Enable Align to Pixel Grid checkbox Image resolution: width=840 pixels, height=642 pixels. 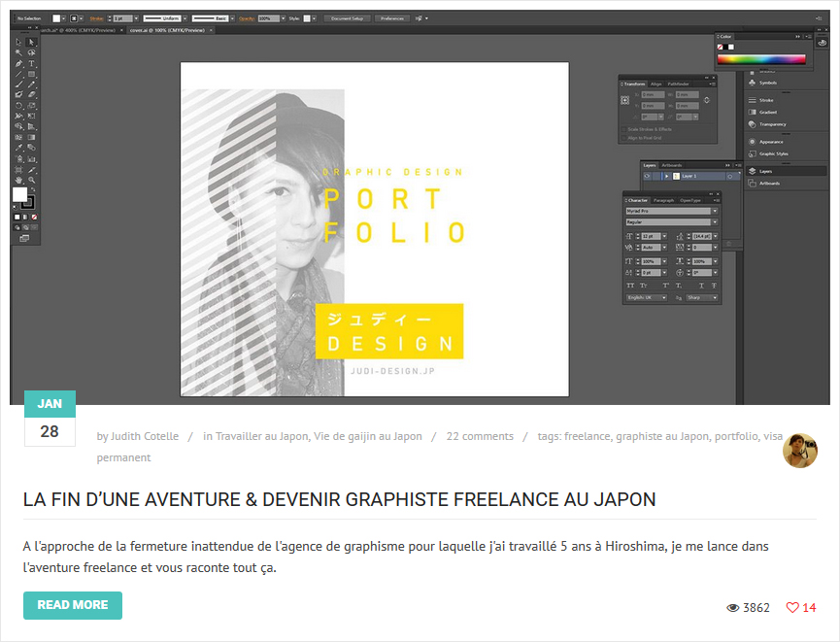pyautogui.click(x=623, y=138)
